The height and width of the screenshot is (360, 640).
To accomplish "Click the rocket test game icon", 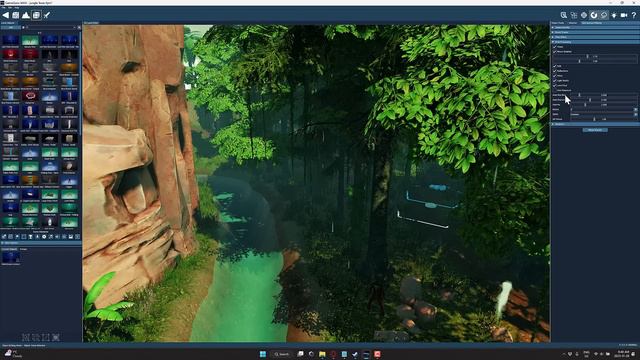I will click(47, 15).
